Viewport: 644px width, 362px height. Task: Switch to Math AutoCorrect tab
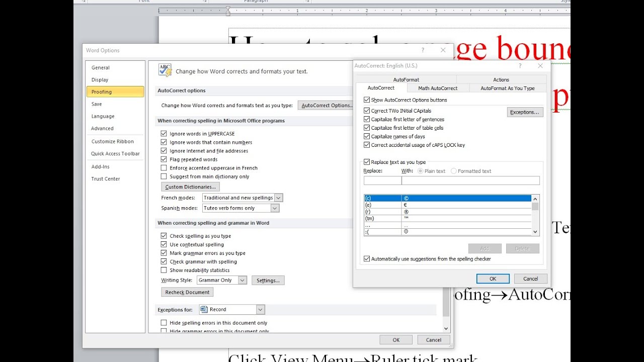pos(438,88)
